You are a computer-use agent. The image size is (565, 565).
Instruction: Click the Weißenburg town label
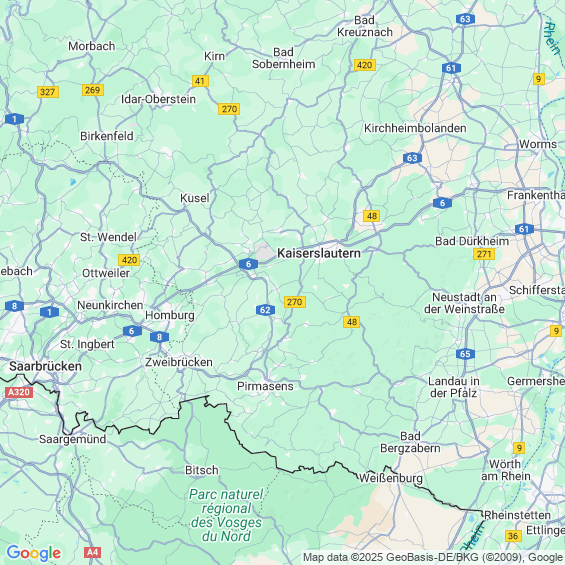(391, 478)
